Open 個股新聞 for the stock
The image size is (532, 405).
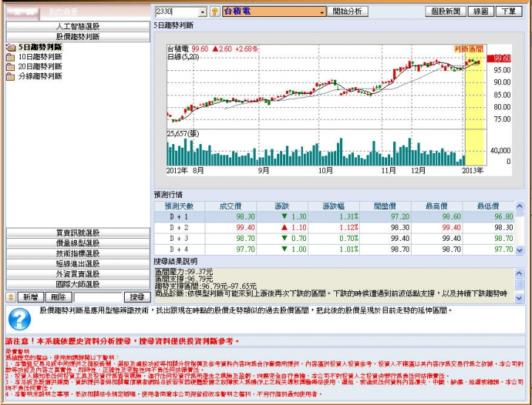tap(446, 12)
